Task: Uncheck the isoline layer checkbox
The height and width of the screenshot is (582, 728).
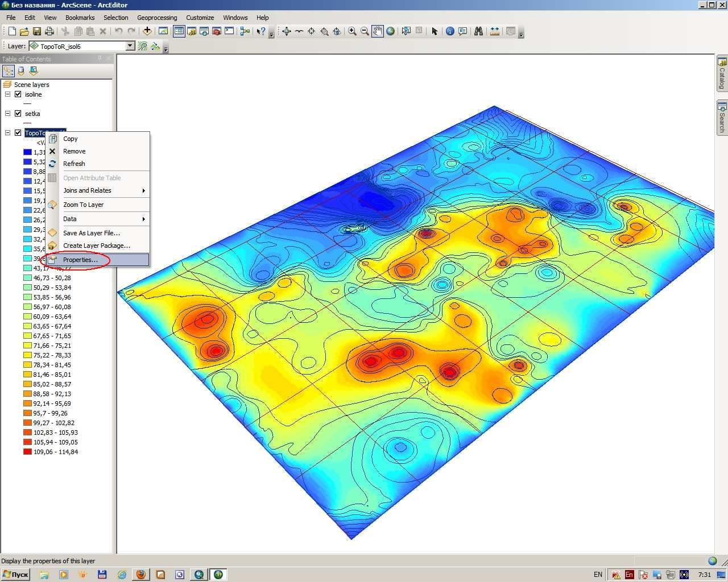Action: [x=18, y=94]
